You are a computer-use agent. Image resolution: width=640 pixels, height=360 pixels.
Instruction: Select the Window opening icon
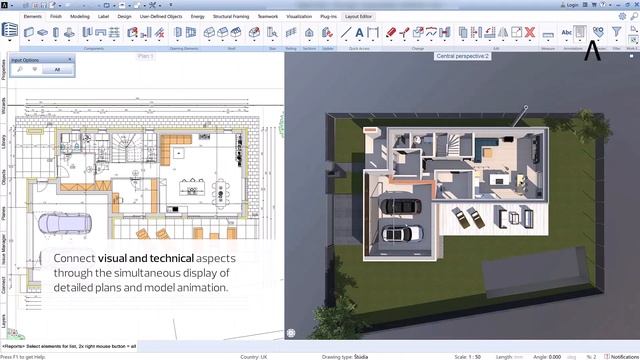191,32
